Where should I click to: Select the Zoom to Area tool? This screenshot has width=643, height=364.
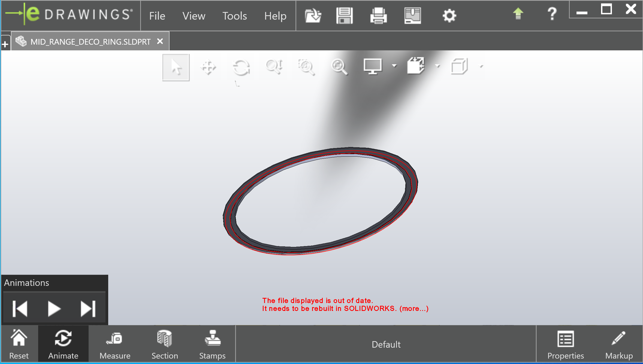(306, 67)
